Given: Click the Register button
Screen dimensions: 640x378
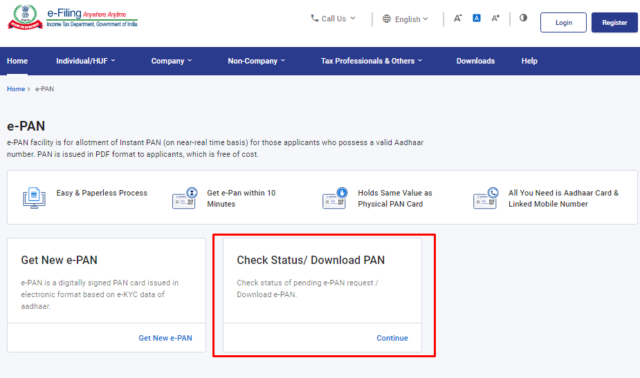Looking at the screenshot, I should pos(614,22).
